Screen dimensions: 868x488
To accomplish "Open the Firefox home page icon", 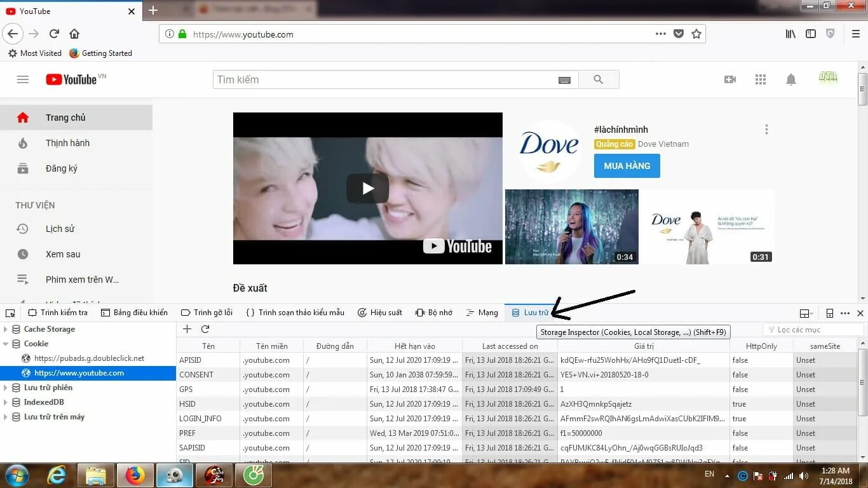I will pyautogui.click(x=74, y=34).
